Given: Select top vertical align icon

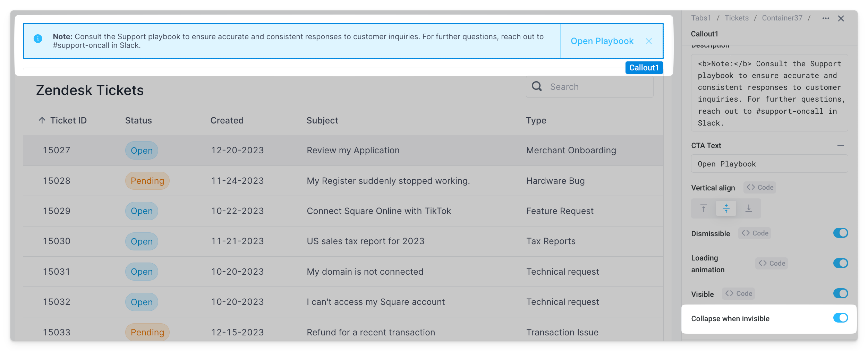Looking at the screenshot, I should (x=704, y=208).
